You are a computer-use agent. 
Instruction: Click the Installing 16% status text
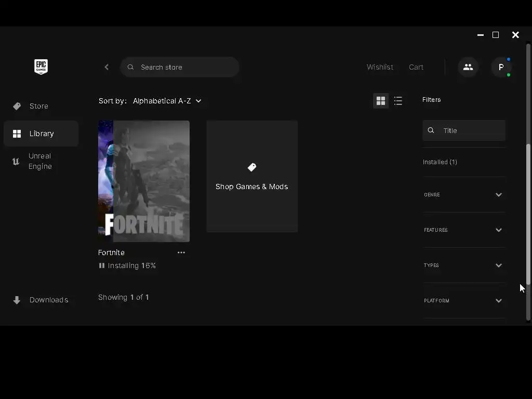click(x=131, y=265)
